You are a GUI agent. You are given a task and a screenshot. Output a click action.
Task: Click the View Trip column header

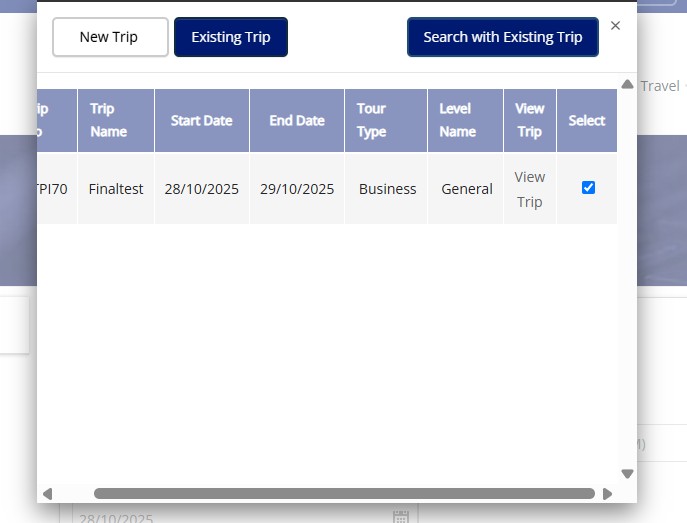click(530, 120)
